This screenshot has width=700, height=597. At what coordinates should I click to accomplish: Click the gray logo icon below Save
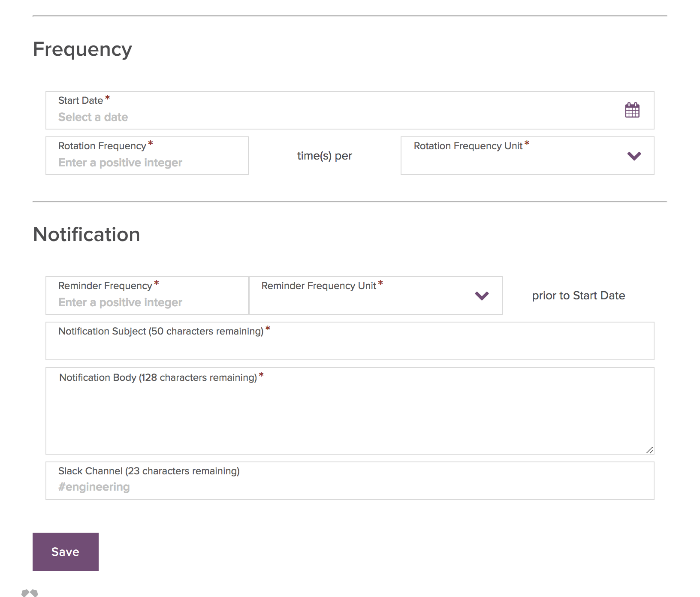pyautogui.click(x=30, y=593)
